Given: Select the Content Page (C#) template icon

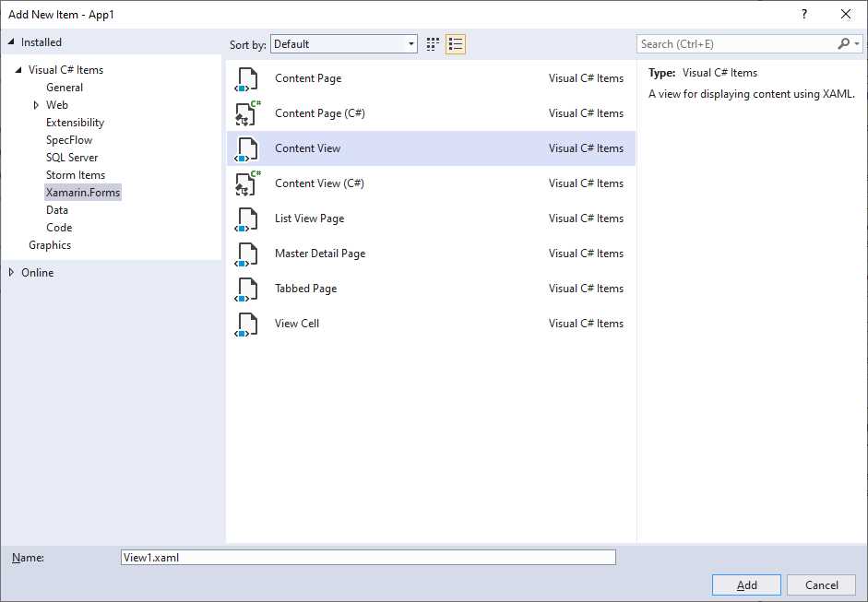Looking at the screenshot, I should click(x=246, y=113).
